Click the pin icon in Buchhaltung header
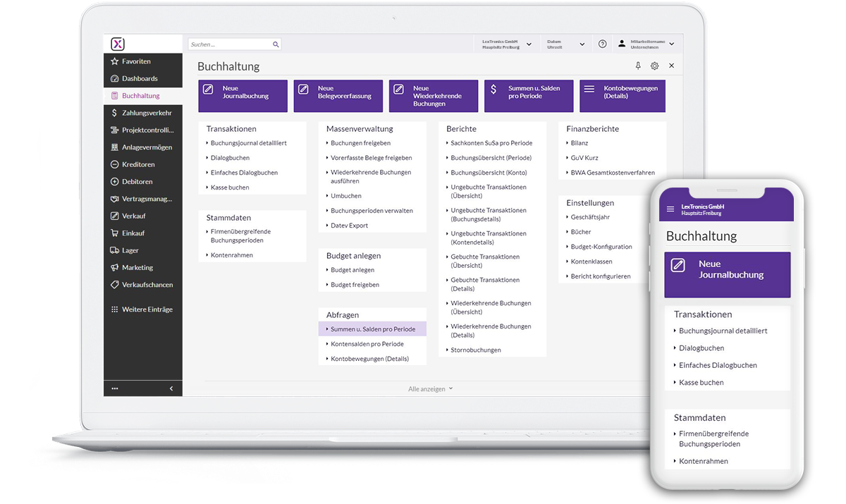The height and width of the screenshot is (504, 846). pos(638,66)
